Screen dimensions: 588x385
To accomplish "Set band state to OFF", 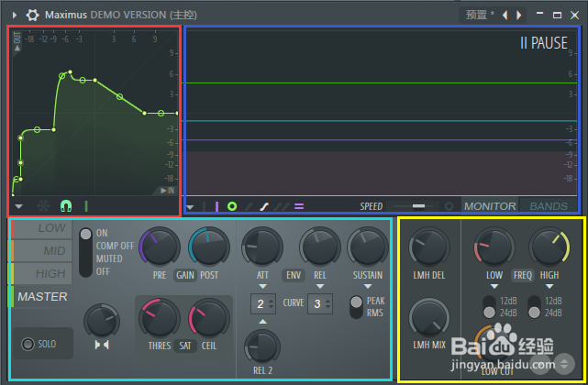I will (x=103, y=271).
